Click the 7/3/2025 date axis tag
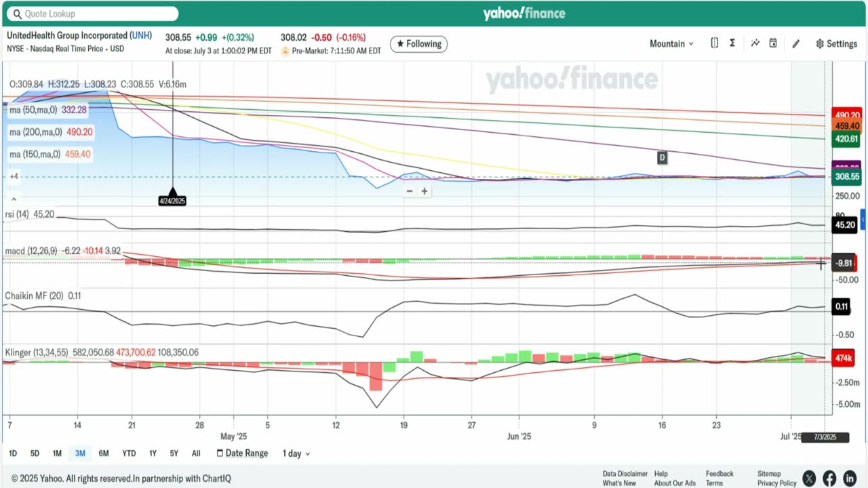The image size is (868, 488). click(x=825, y=437)
